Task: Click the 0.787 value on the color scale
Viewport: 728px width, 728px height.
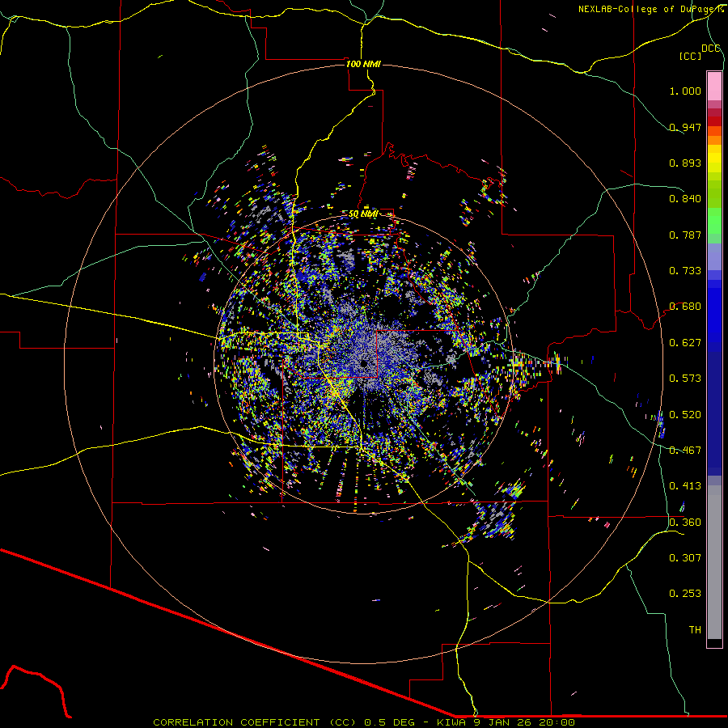Action: [685, 235]
